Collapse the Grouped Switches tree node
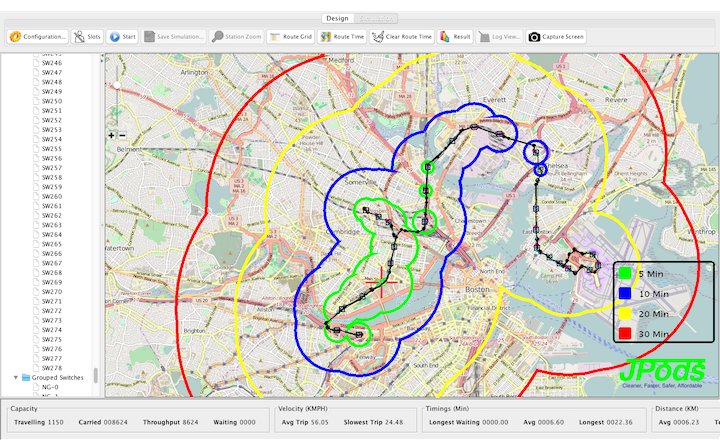The image size is (720, 440). point(15,377)
